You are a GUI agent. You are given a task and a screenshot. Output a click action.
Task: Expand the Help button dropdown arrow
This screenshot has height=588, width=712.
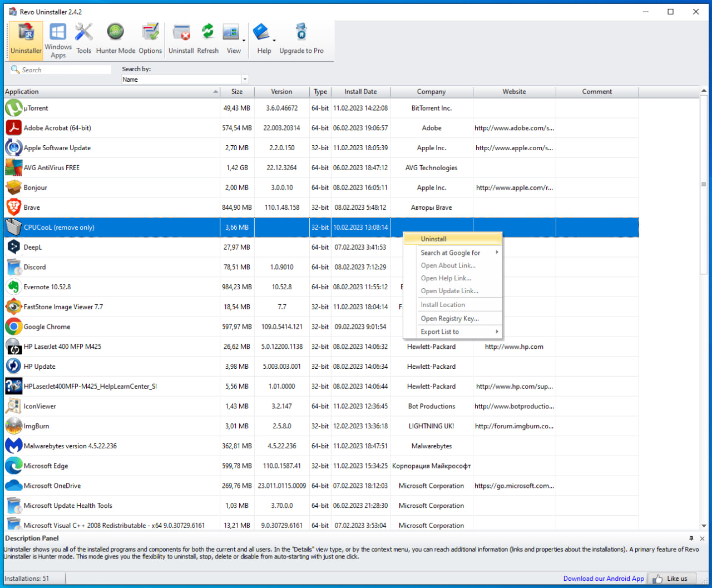(x=274, y=40)
